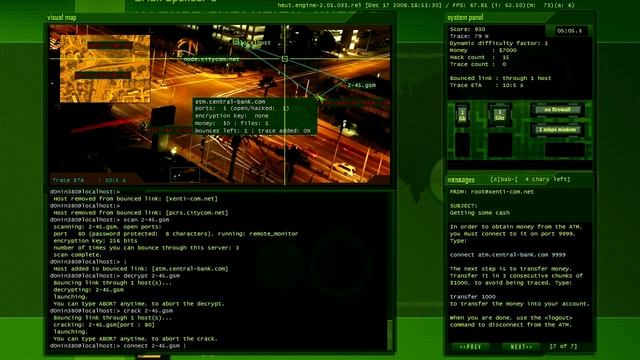Click the 'connect atm.central-bank.com 9999' command in message
640x360 pixels.
click(x=508, y=255)
